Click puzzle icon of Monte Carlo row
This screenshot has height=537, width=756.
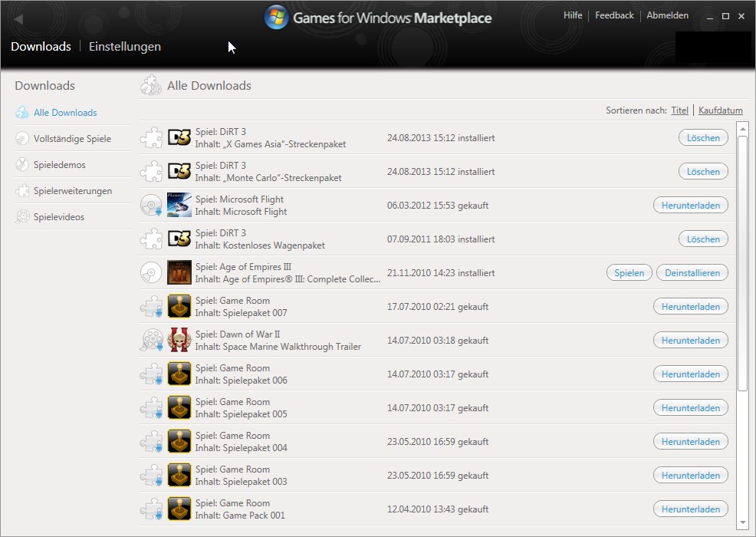(x=151, y=171)
